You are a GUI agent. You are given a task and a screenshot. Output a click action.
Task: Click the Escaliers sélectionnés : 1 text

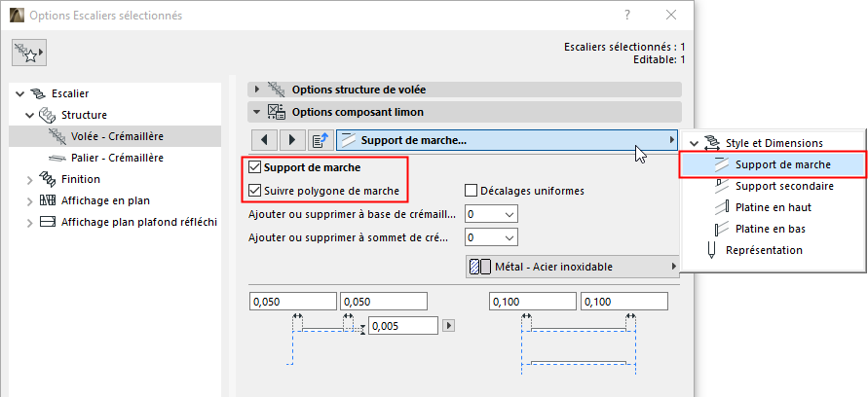pyautogui.click(x=624, y=47)
